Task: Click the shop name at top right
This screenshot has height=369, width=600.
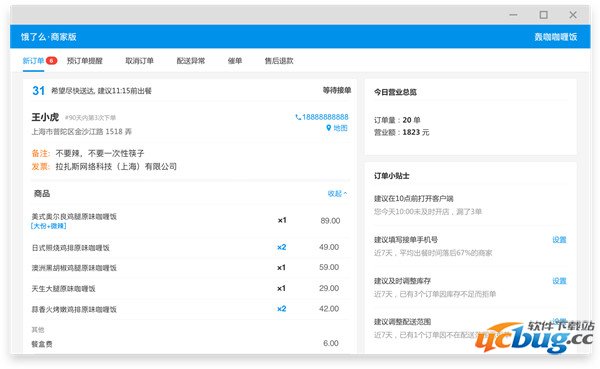Action: point(556,37)
